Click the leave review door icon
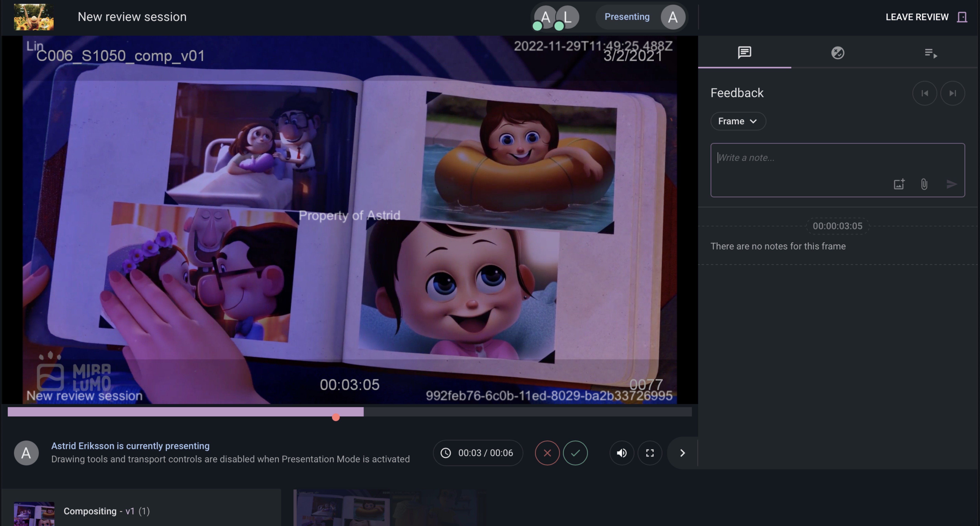The width and height of the screenshot is (980, 526). click(x=962, y=17)
